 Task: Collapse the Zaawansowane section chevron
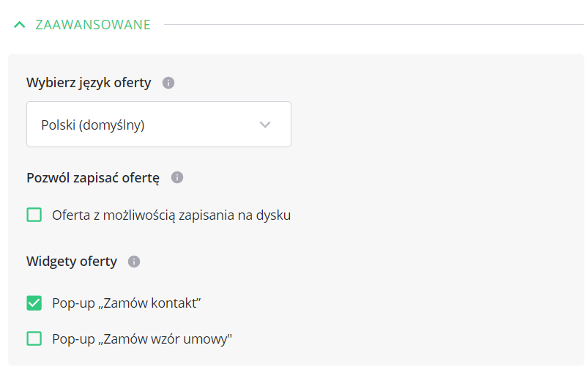coord(20,25)
